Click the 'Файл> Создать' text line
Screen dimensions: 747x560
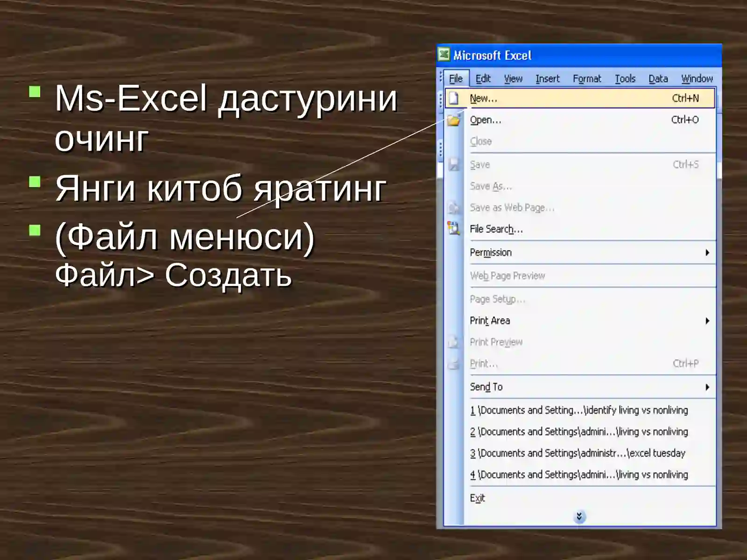click(x=173, y=275)
